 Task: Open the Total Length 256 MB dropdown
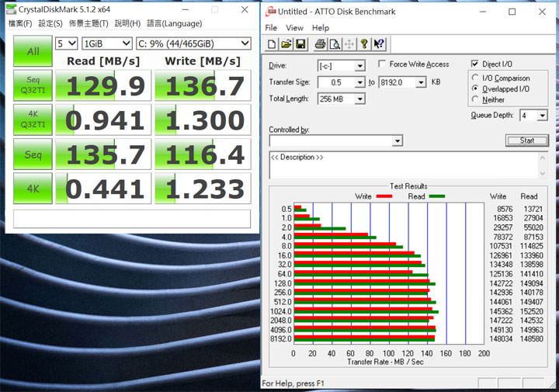360,99
